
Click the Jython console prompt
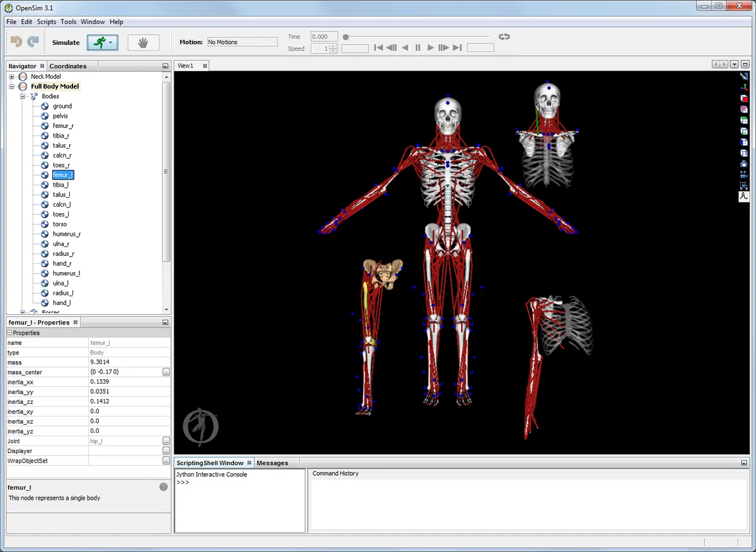pyautogui.click(x=183, y=483)
